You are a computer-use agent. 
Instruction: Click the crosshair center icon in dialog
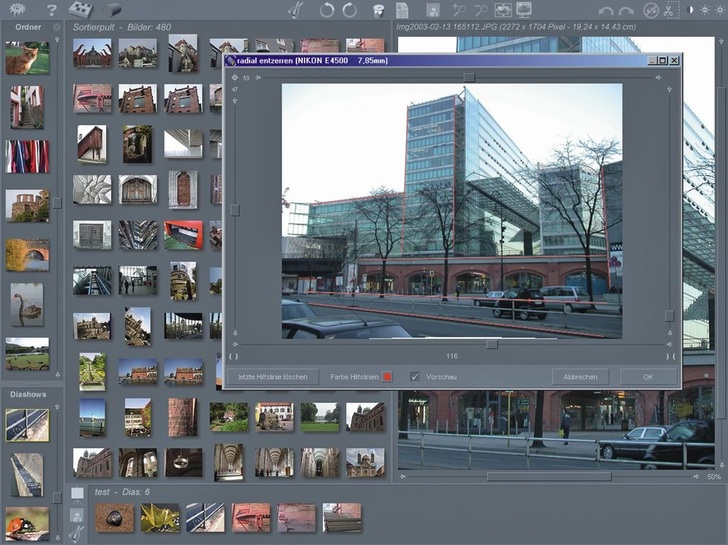(x=234, y=78)
